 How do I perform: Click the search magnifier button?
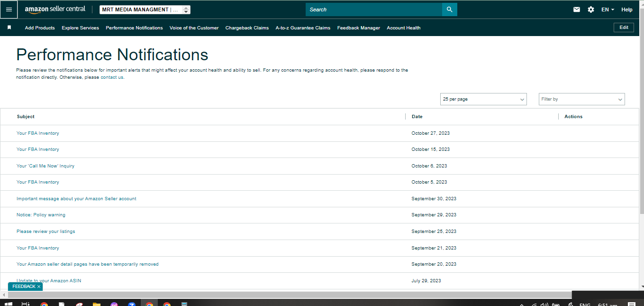(x=449, y=9)
